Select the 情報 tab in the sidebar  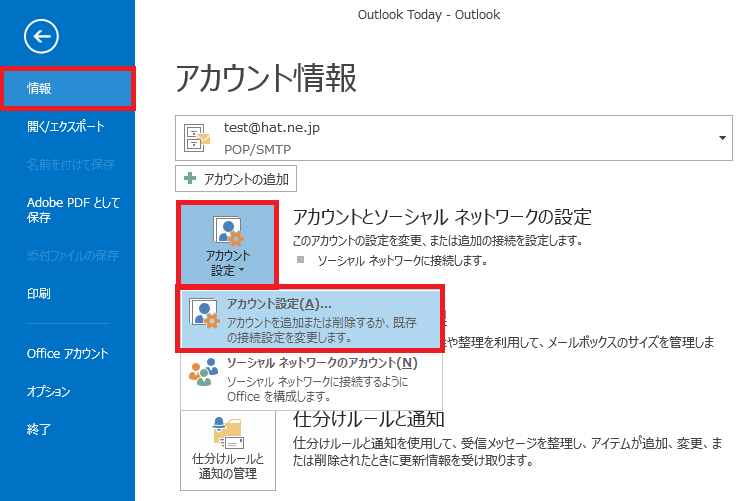coord(68,88)
